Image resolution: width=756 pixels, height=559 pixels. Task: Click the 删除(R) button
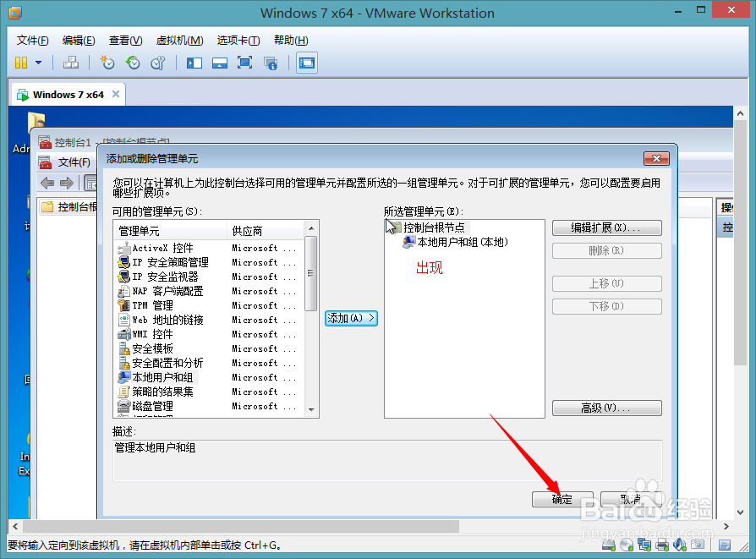pyautogui.click(x=606, y=251)
